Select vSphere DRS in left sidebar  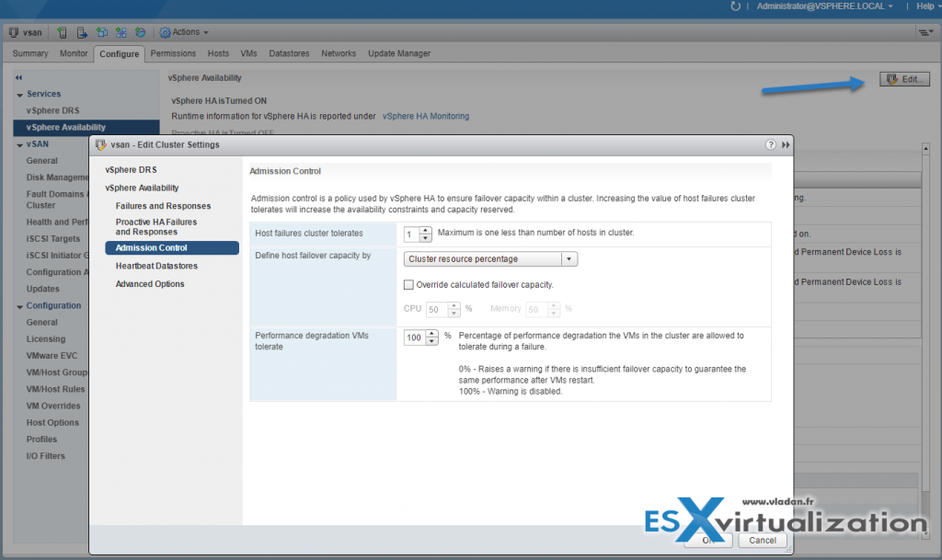(52, 110)
